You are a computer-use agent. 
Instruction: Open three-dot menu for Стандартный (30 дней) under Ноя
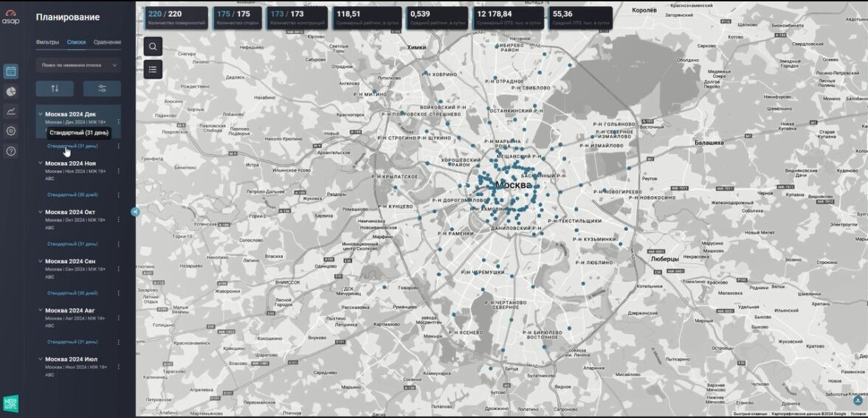[x=118, y=195]
